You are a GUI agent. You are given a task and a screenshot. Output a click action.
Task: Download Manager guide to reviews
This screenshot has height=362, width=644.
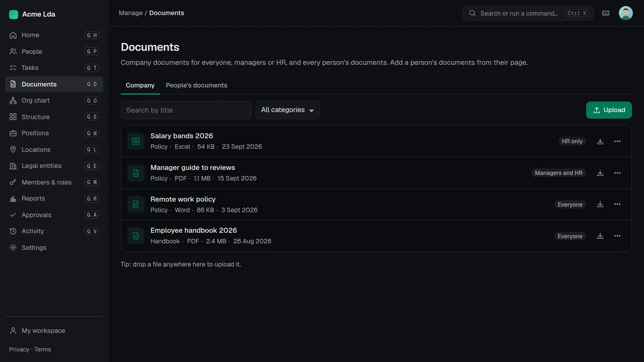point(600,173)
